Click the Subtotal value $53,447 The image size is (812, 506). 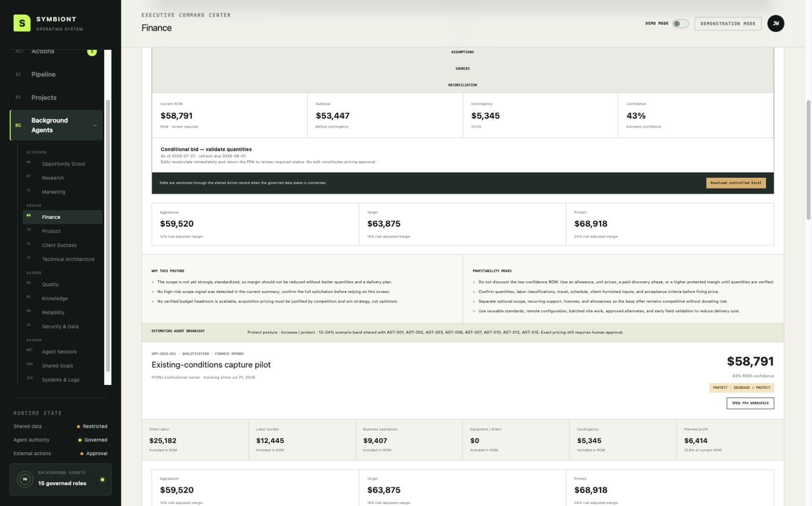[x=332, y=116]
